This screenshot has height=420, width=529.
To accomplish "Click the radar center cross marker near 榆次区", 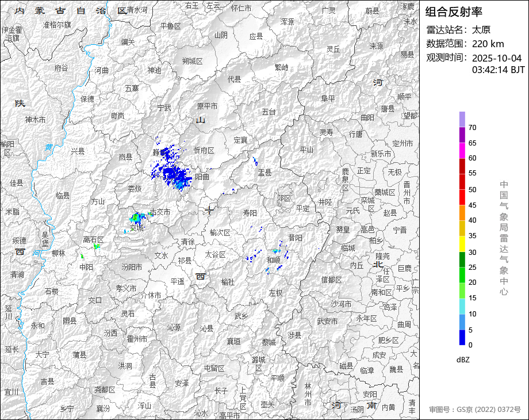I will [209, 211].
